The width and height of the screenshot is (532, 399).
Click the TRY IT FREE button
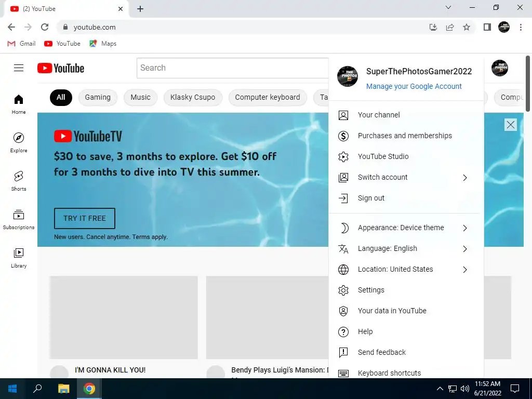pos(85,219)
